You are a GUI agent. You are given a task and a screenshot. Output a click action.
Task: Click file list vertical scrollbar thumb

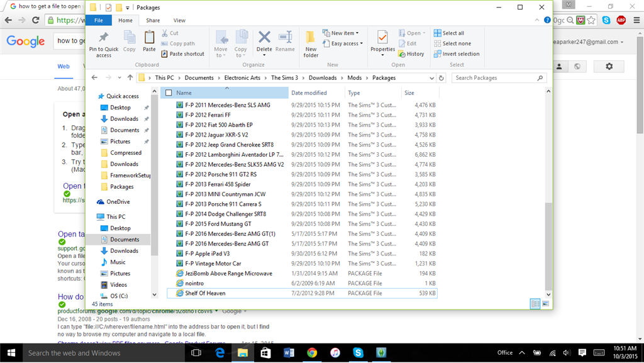click(x=548, y=247)
